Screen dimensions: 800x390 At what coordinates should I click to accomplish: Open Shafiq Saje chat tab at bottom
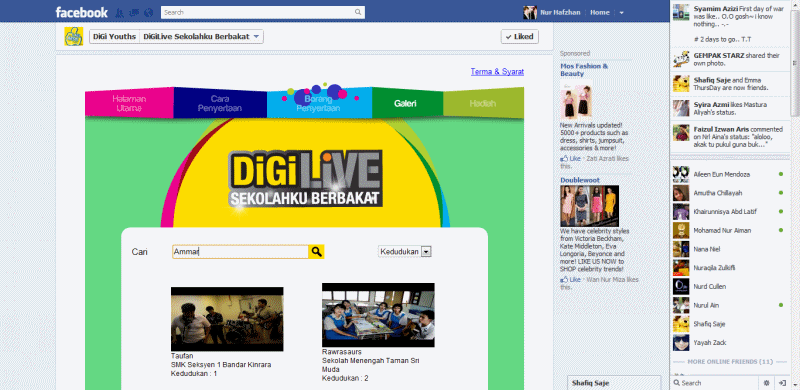tap(614, 383)
